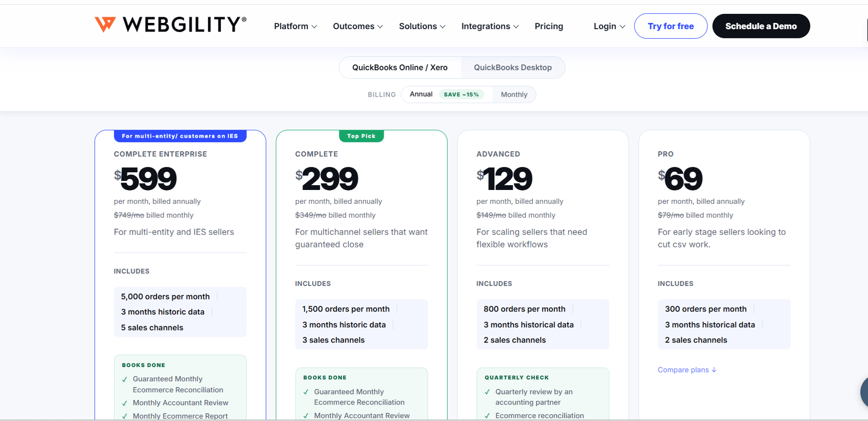Click '800 orders per month'
Image resolution: width=868 pixels, height=421 pixels.
point(524,309)
